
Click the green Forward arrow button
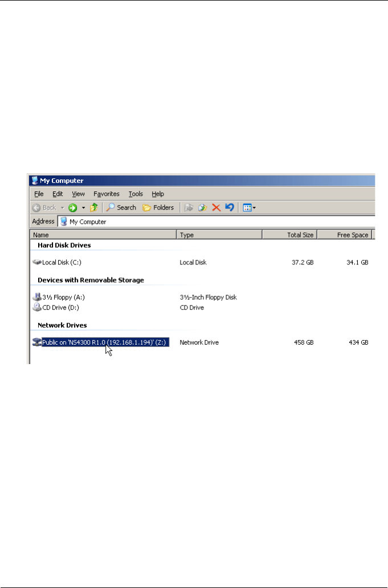[73, 207]
